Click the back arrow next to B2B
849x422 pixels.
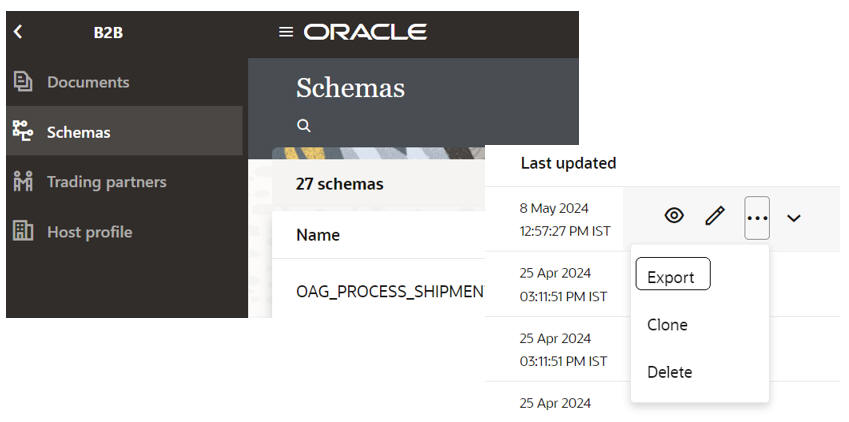pos(17,32)
